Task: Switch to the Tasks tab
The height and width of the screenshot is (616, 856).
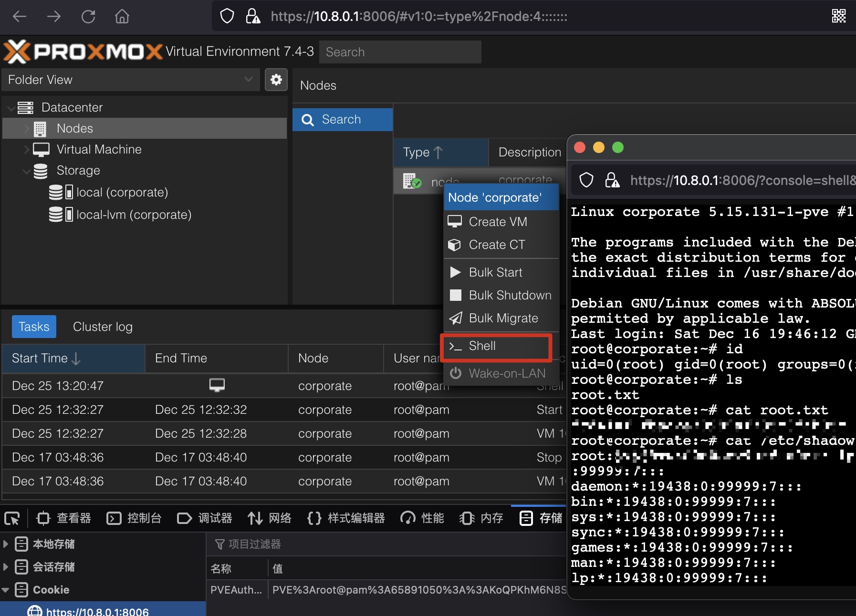Action: tap(34, 327)
